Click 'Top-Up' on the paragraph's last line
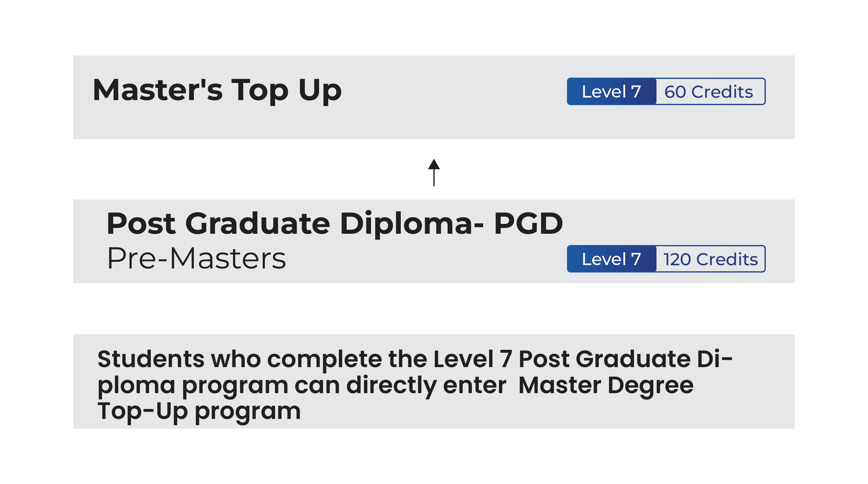Screen dimensions: 868x484 point(142,411)
